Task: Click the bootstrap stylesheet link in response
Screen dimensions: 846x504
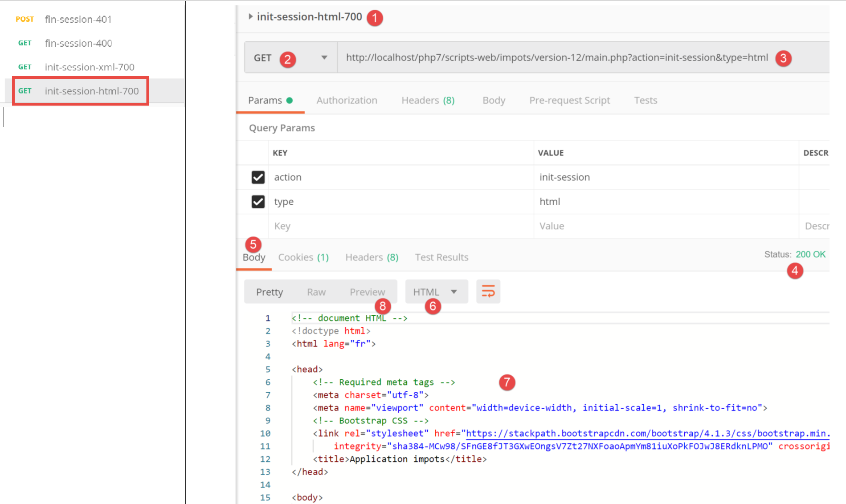Action: tap(646, 433)
